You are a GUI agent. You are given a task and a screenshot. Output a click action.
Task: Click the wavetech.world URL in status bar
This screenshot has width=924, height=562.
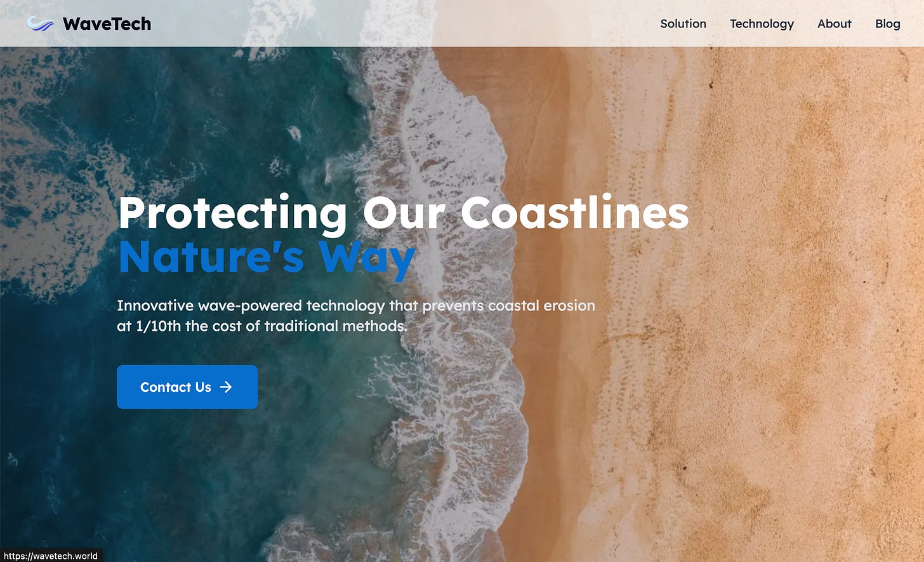tap(51, 556)
